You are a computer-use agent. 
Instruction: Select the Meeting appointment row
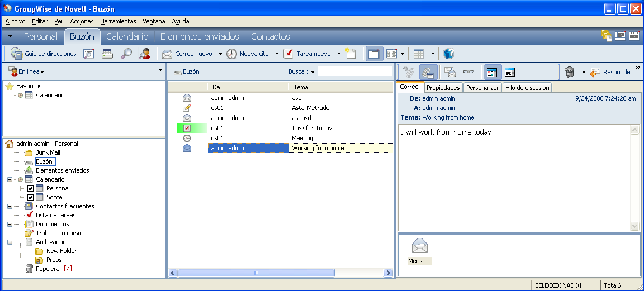click(280, 138)
